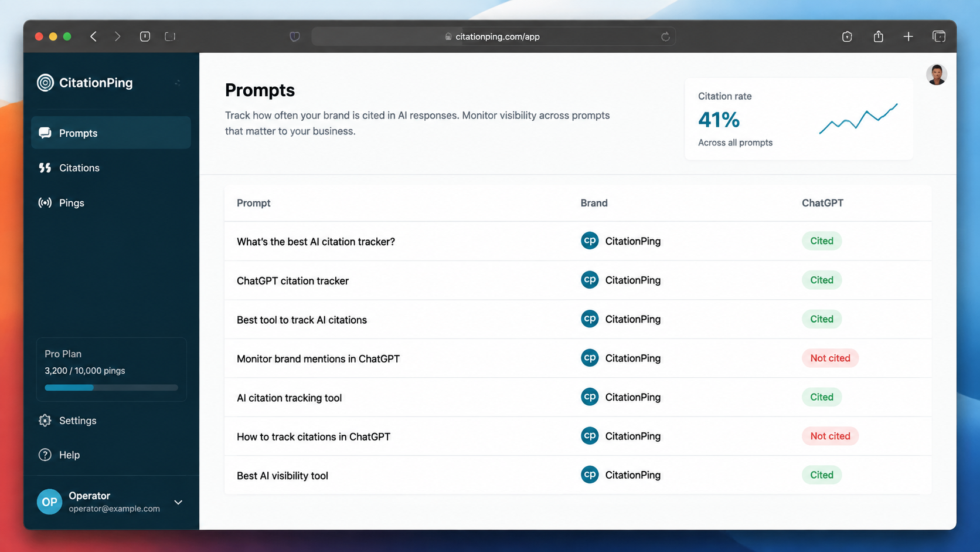This screenshot has width=980, height=552.
Task: Click the privacy shield icon
Action: (295, 36)
